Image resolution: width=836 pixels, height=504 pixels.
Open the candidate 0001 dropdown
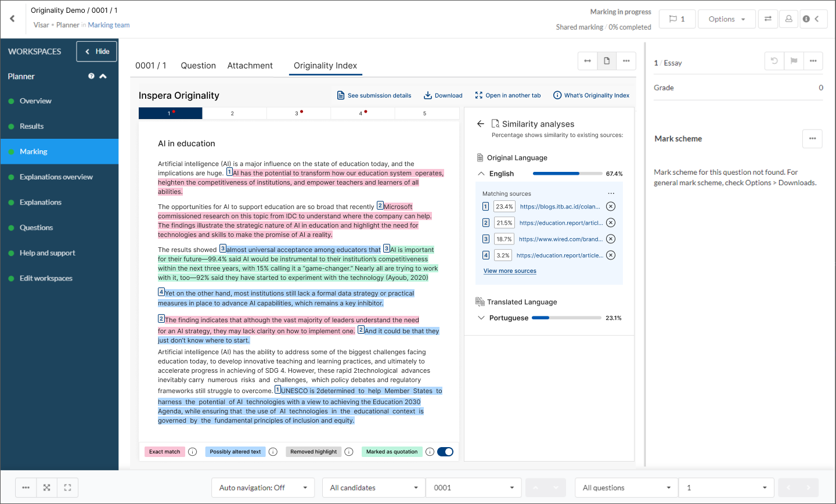pos(474,488)
